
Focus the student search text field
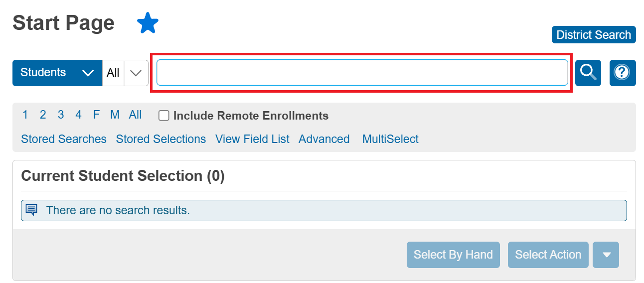[x=362, y=73]
